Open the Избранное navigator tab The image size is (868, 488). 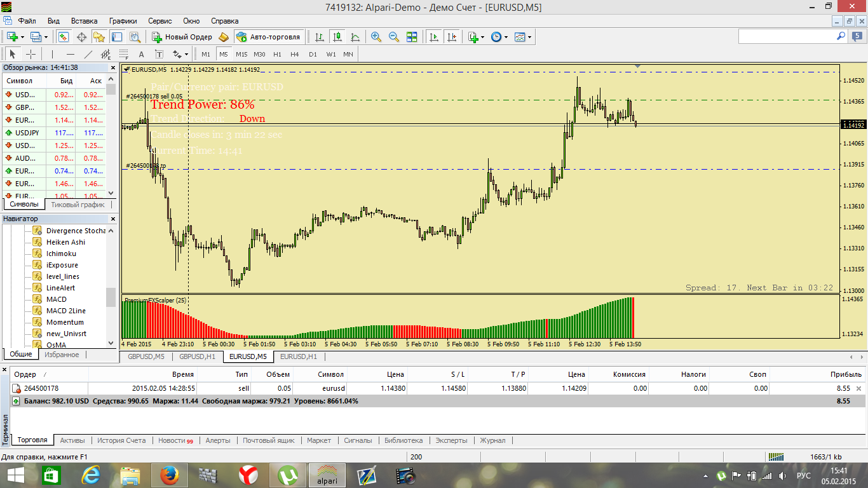[62, 355]
